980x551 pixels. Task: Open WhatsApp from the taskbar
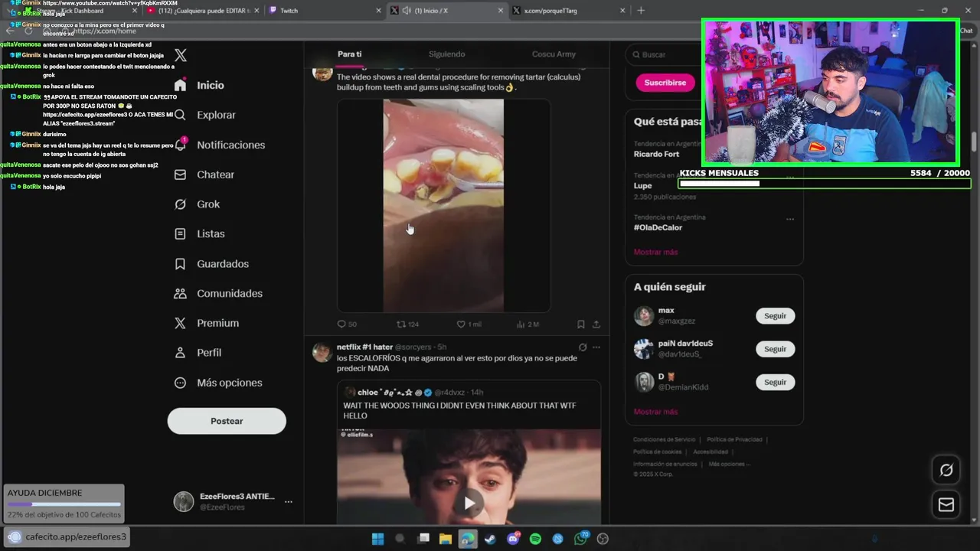pos(581,539)
